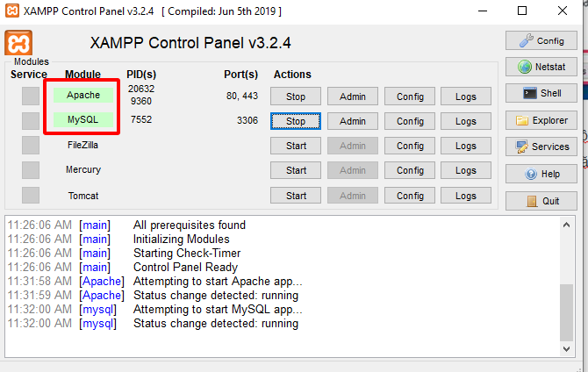Open MySQL Config menu

[x=410, y=121]
